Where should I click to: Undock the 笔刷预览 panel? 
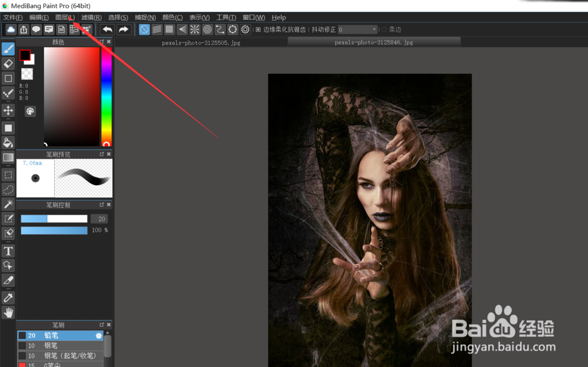click(x=102, y=154)
